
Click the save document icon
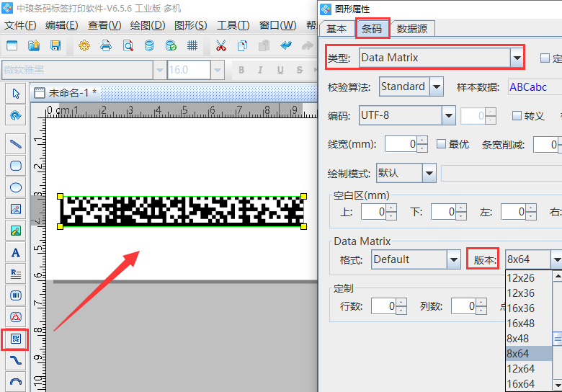55,45
